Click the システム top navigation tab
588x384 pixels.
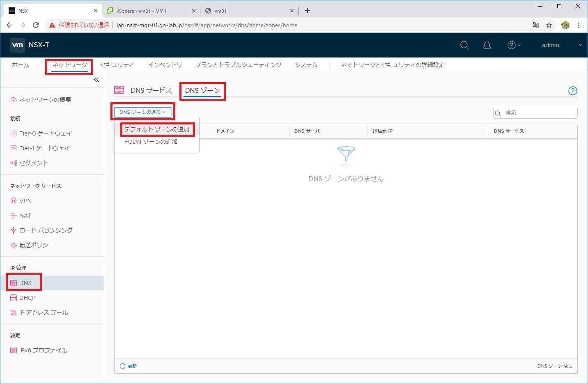point(306,65)
